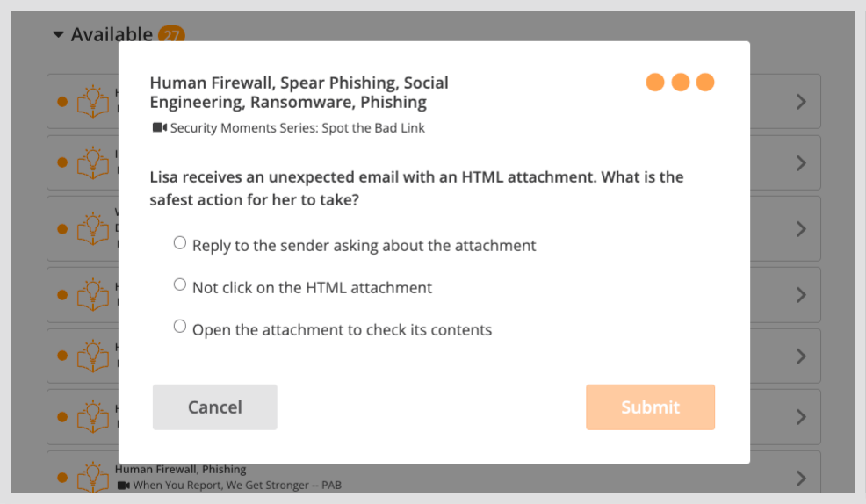Image resolution: width=866 pixels, height=504 pixels.
Task: Open first list row's right chevron
Action: coord(800,102)
